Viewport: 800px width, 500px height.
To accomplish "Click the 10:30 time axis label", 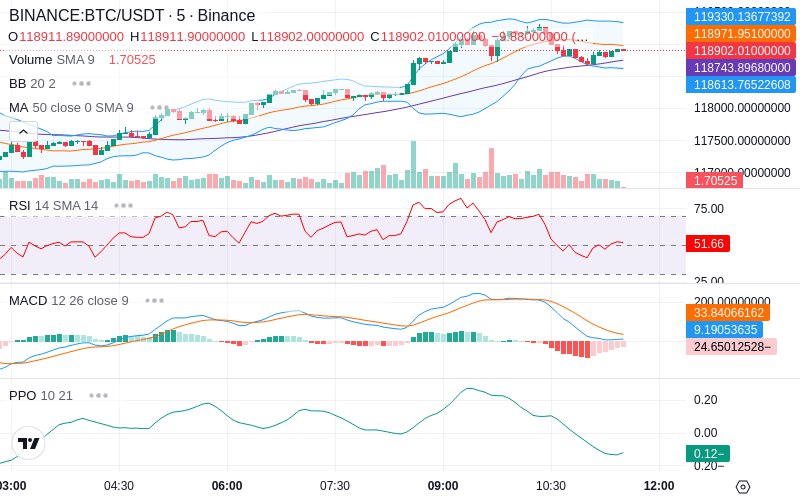I will coord(551,486).
